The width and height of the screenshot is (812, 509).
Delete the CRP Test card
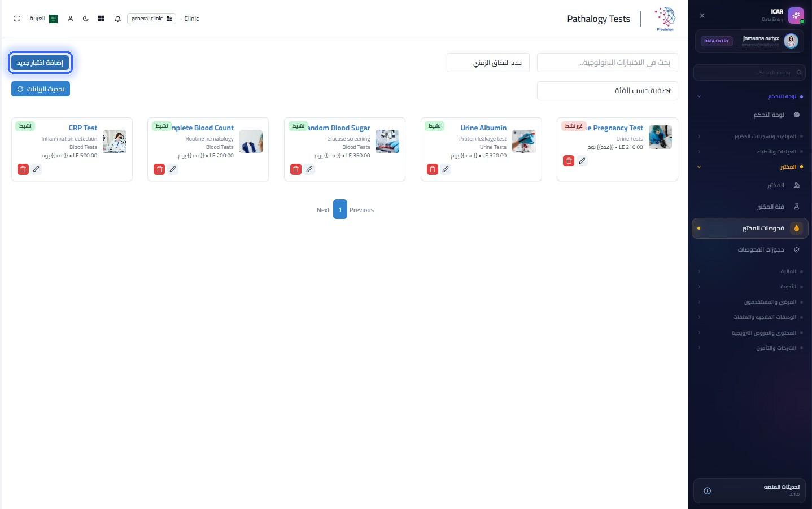[x=23, y=169]
